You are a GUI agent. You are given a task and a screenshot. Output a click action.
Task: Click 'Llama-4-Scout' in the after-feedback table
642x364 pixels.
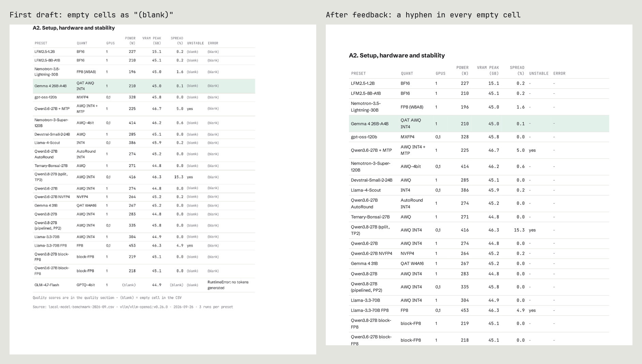click(366, 190)
